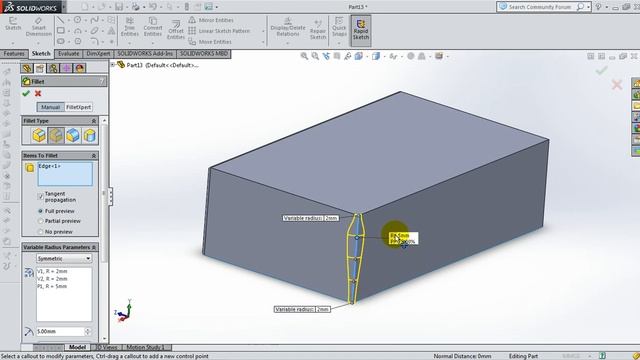Viewport: 640px width, 360px height.
Task: Select the No preview radio button
Action: point(40,231)
